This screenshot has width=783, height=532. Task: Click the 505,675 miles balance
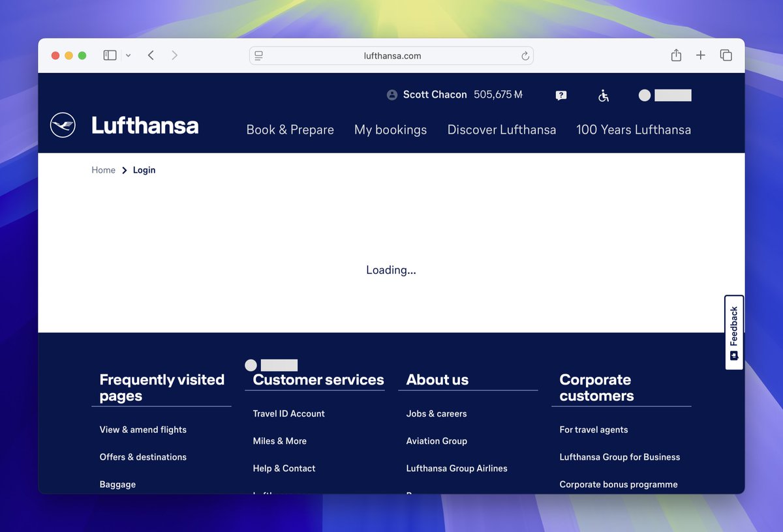[498, 95]
